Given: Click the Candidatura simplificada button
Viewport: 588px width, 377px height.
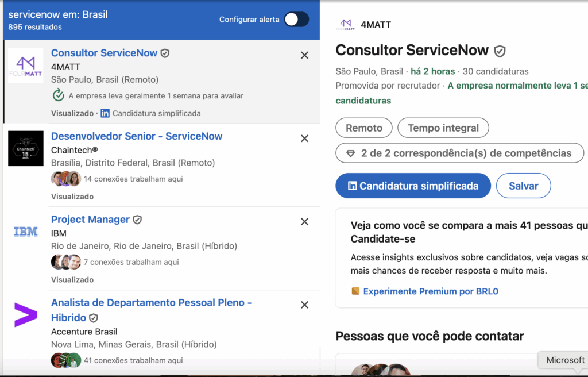Looking at the screenshot, I should coord(413,186).
